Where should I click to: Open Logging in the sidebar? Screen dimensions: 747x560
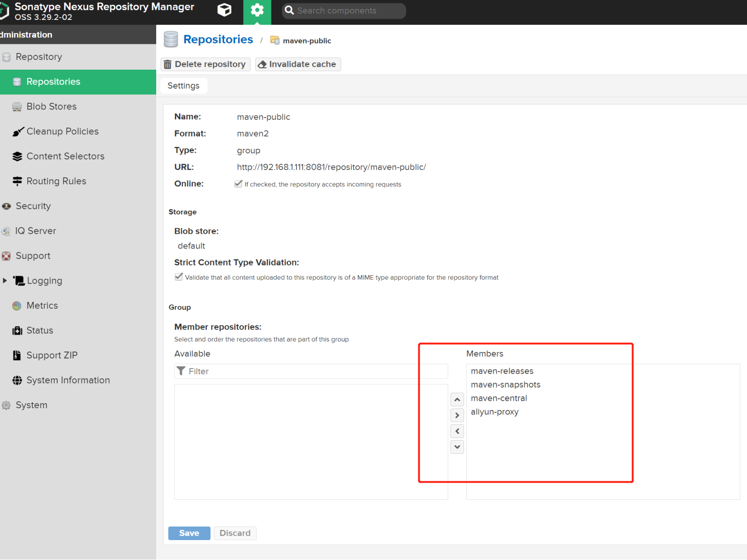click(x=44, y=281)
